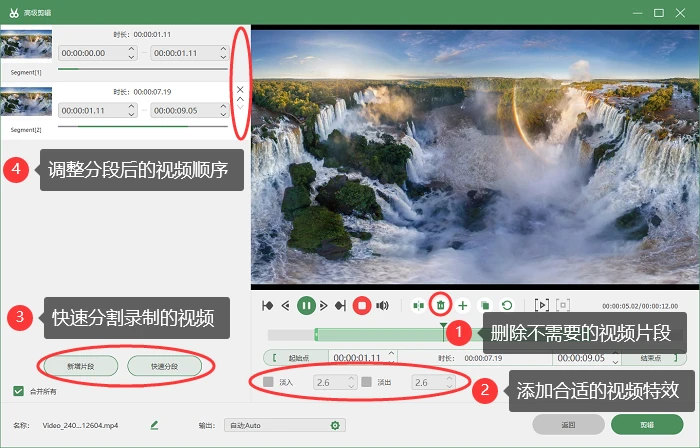Click the copy segment icon
700x448 pixels.
[485, 306]
